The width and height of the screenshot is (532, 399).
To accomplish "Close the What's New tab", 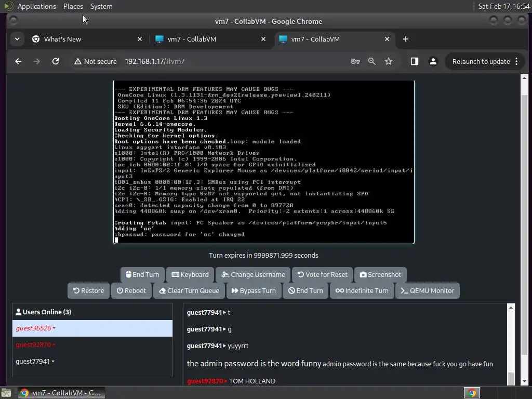I will (x=139, y=39).
